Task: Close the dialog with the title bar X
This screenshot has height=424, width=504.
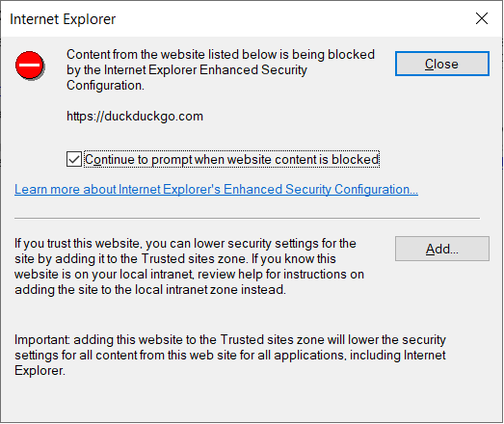Action: (482, 18)
